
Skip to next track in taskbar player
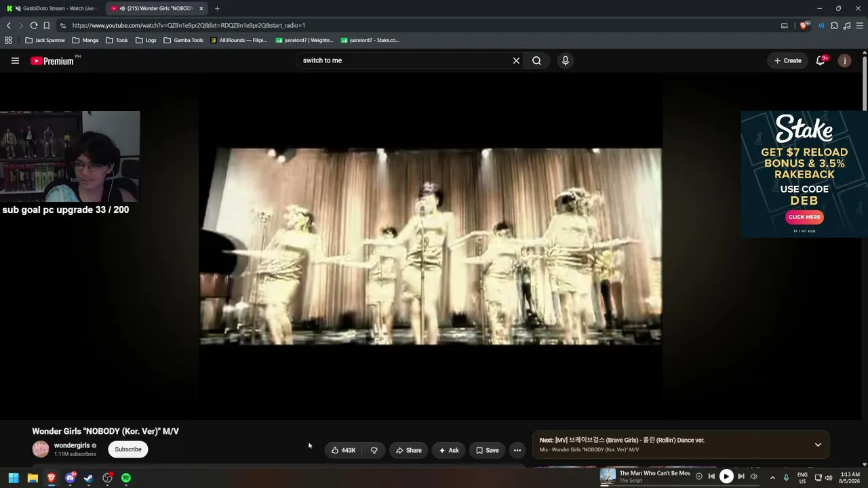click(741, 476)
